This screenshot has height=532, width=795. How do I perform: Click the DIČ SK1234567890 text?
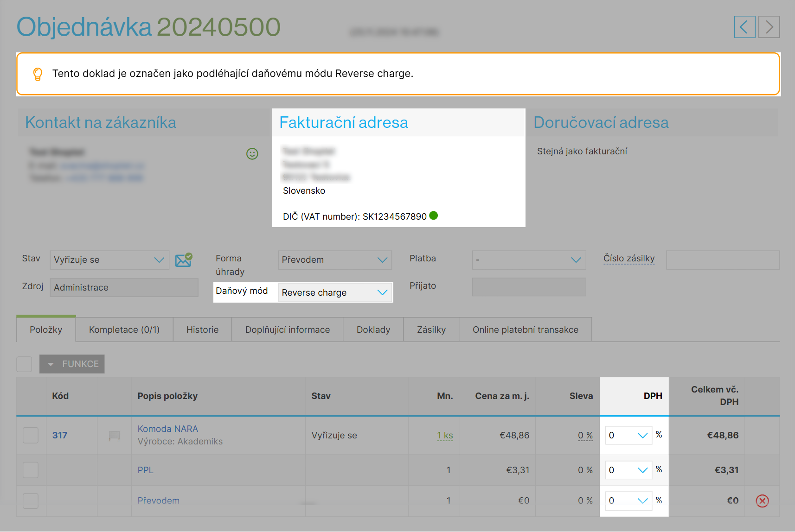[x=355, y=216]
